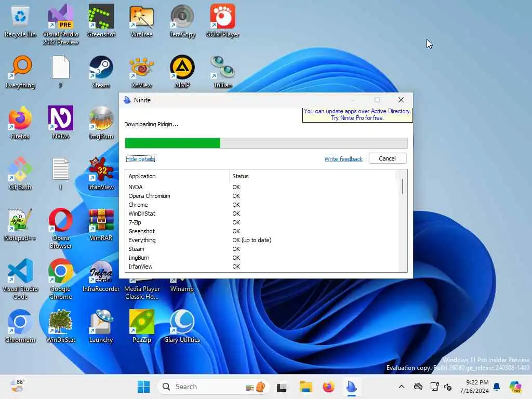The height and width of the screenshot is (399, 532).
Task: Open the clock showing 9:22 PM
Action: tap(474, 387)
